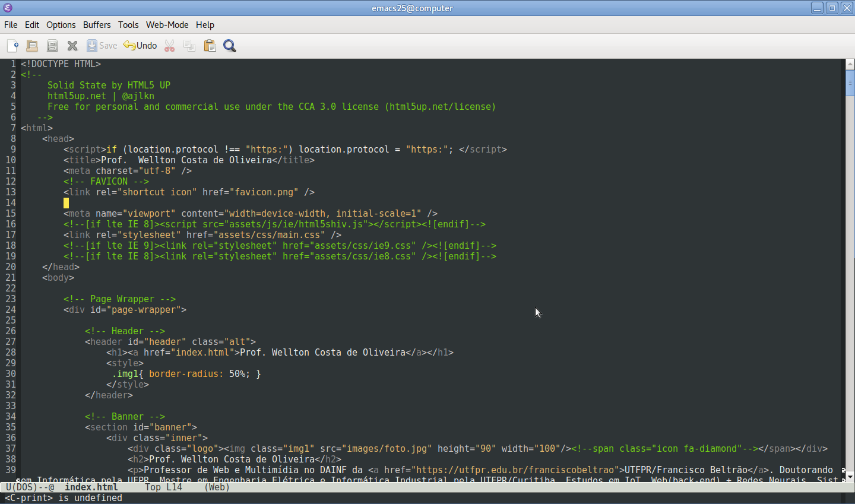Click the Undo button in toolbar

click(140, 46)
